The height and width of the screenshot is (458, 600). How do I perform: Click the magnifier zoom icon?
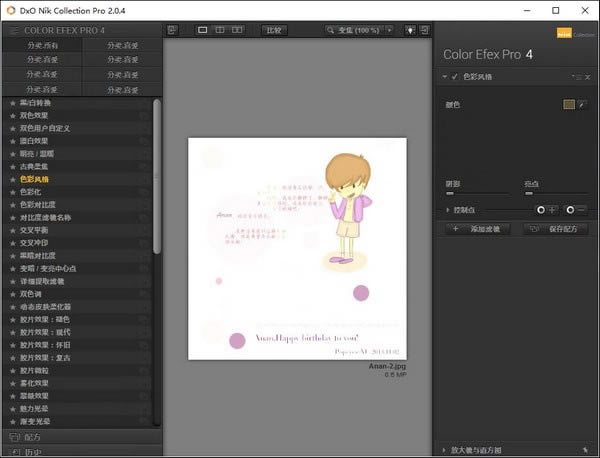click(x=330, y=30)
